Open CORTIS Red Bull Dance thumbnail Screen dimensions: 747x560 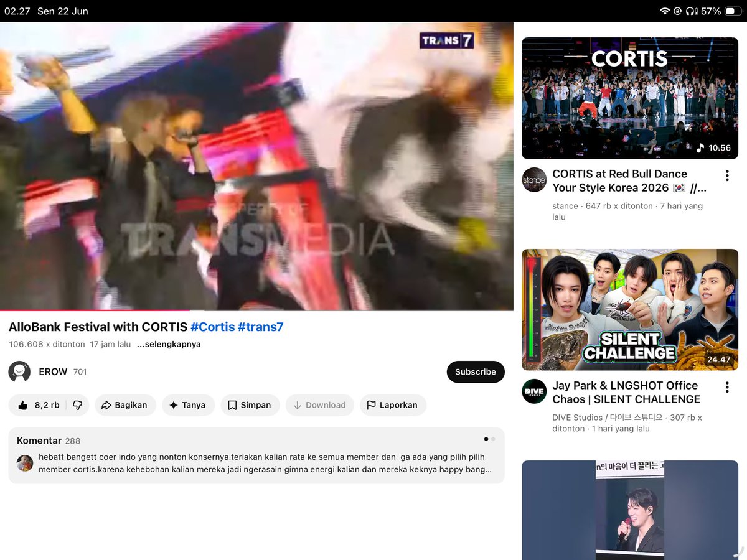[630, 98]
